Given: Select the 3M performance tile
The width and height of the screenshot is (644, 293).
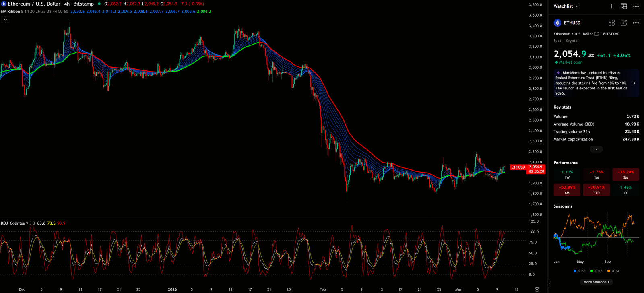Looking at the screenshot, I should (x=625, y=174).
